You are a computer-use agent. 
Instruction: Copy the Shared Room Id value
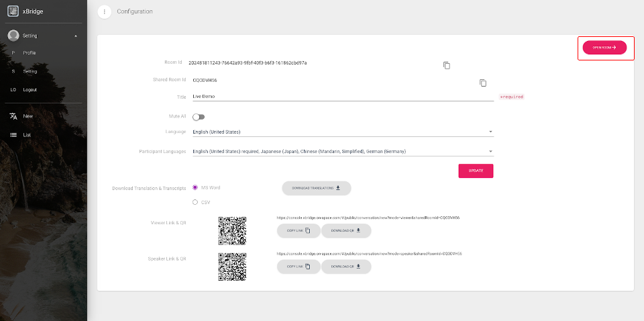(x=482, y=83)
